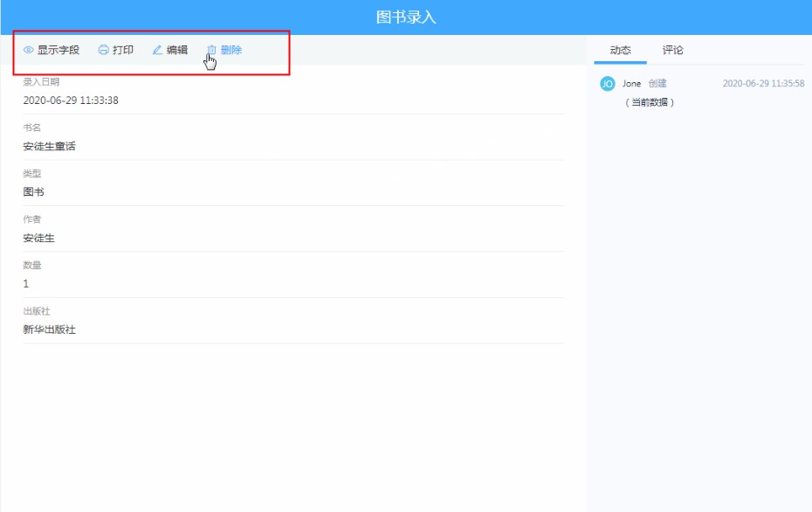Click the 数量 field value 1
Viewport: 812px width, 512px height.
[x=26, y=284]
